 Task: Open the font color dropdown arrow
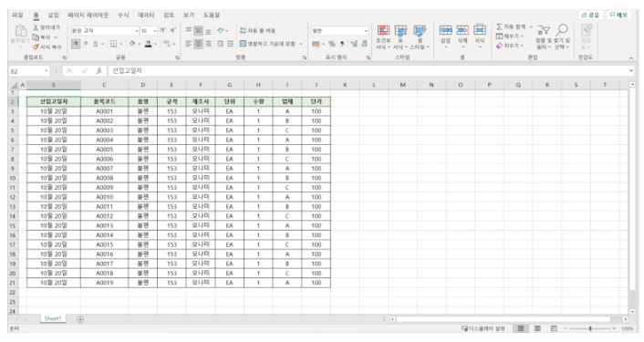coord(156,44)
